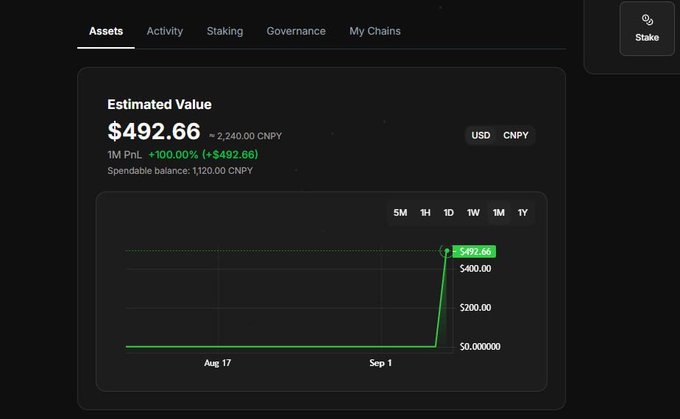
Task: Click the Spendable balance: 1,120.00 CNPY line
Action: 180,171
